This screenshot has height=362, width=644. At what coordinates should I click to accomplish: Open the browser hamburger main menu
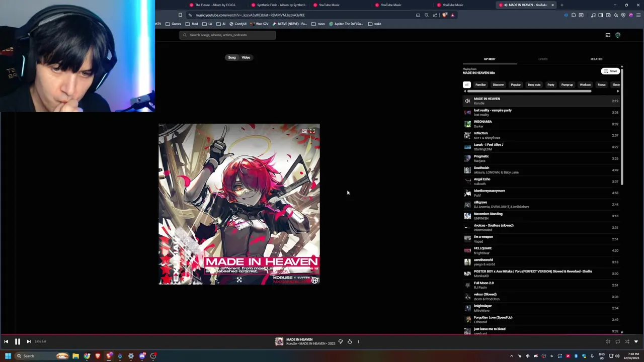(x=637, y=15)
